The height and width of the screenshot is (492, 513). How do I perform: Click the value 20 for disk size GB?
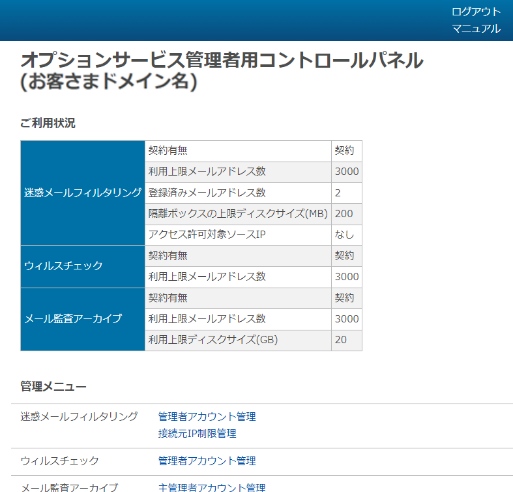tap(347, 340)
